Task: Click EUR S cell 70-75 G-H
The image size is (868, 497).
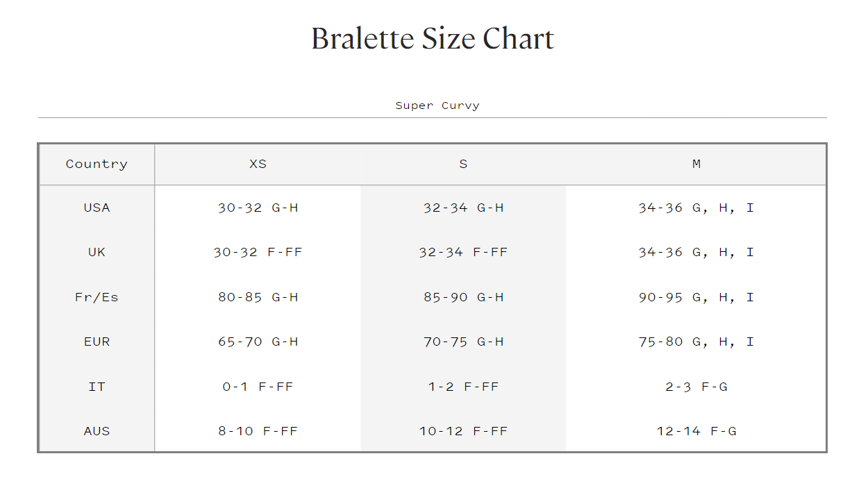Action: pos(463,342)
